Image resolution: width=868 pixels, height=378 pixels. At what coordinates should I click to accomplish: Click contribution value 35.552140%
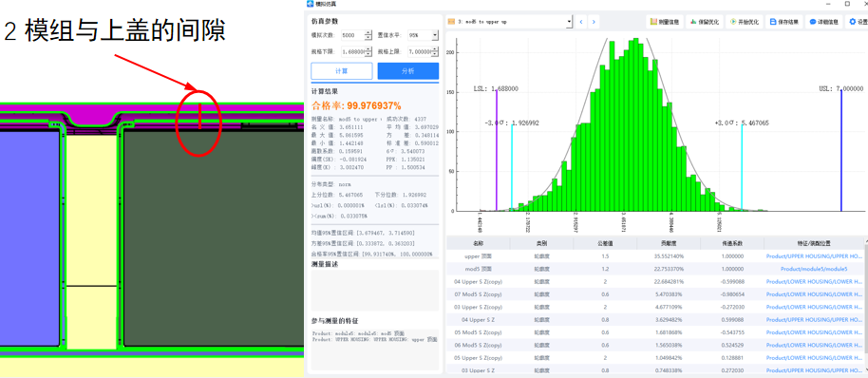pyautogui.click(x=669, y=256)
